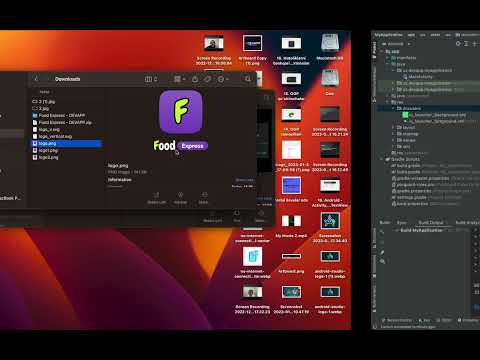Viewport: 480px width, 360px height.
Task: Select the Macintosh HD desktop icon
Action: [330, 47]
